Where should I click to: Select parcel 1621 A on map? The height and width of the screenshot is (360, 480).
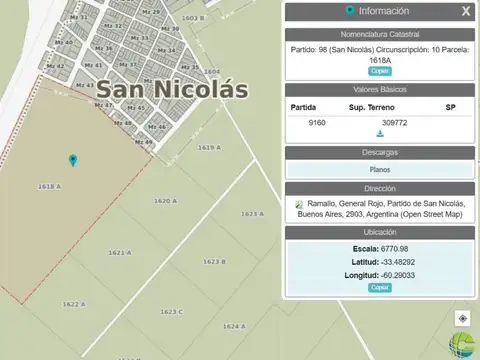coord(120,253)
